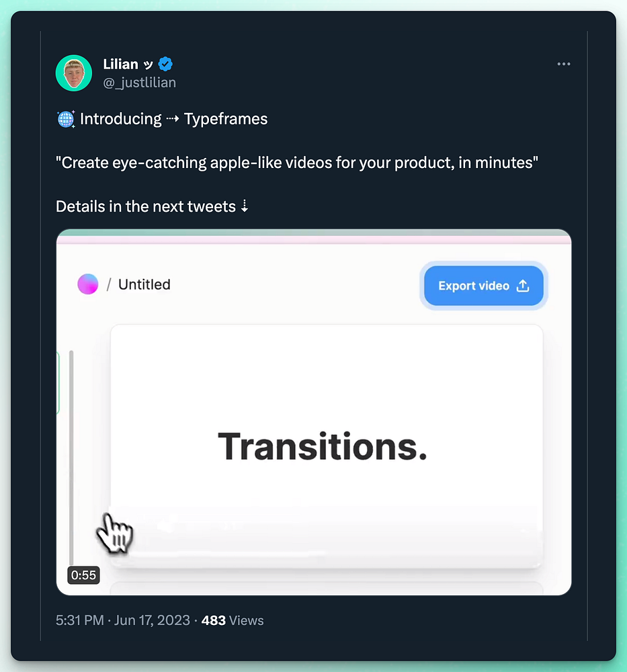Click the blue verified badge
Image resolution: width=627 pixels, height=672 pixels.
coord(165,65)
